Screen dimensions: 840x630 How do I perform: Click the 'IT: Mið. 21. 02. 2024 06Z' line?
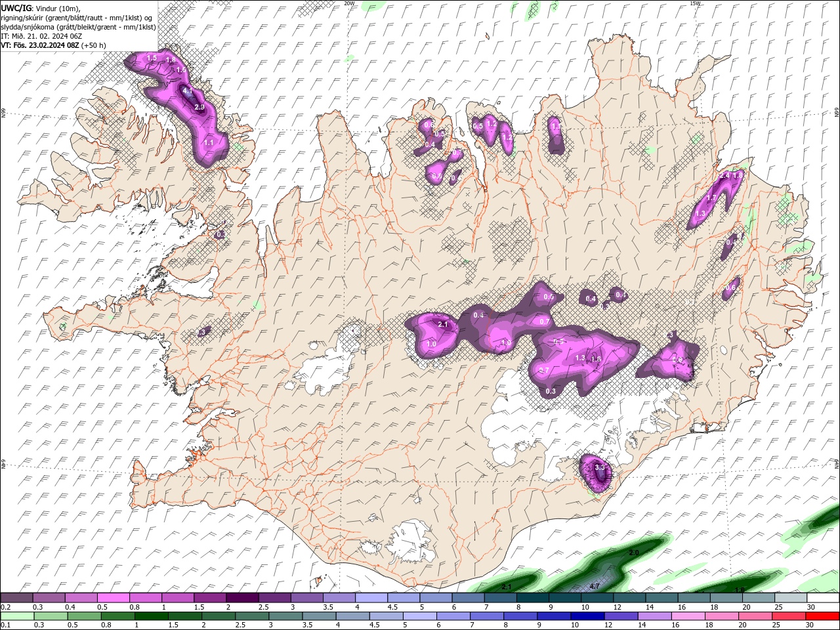coord(41,36)
